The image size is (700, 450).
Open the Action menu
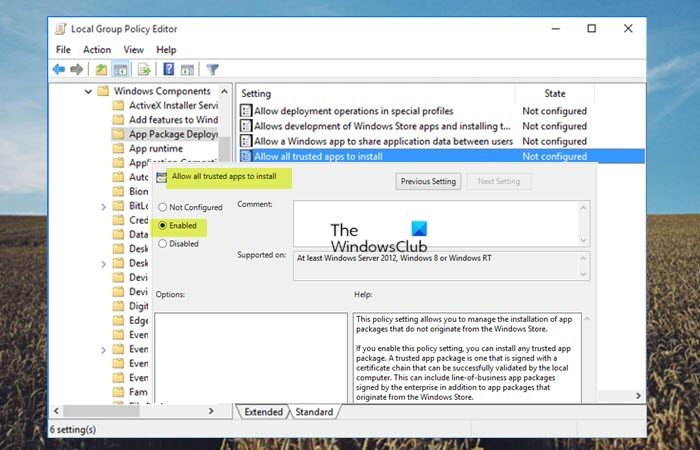97,49
